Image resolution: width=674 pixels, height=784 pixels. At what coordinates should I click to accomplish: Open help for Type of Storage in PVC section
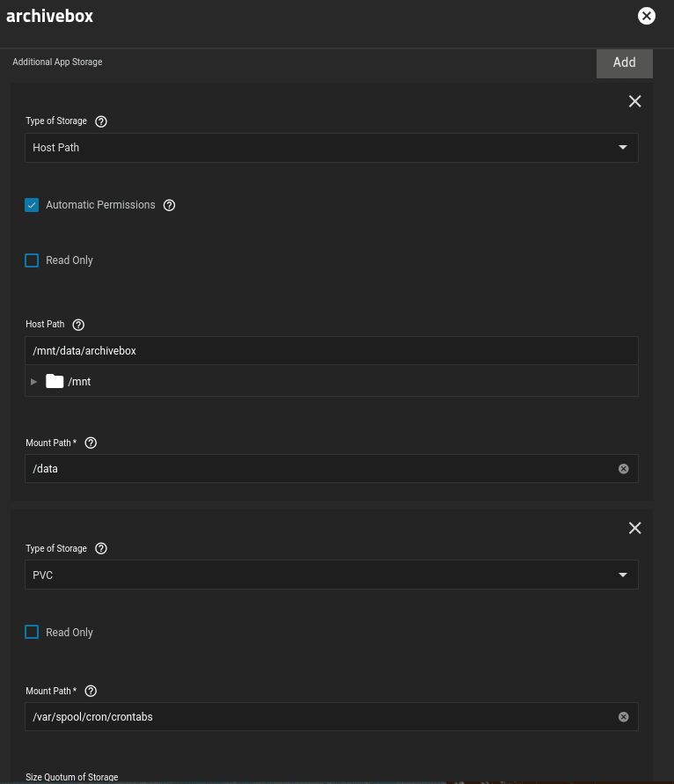[x=101, y=548]
